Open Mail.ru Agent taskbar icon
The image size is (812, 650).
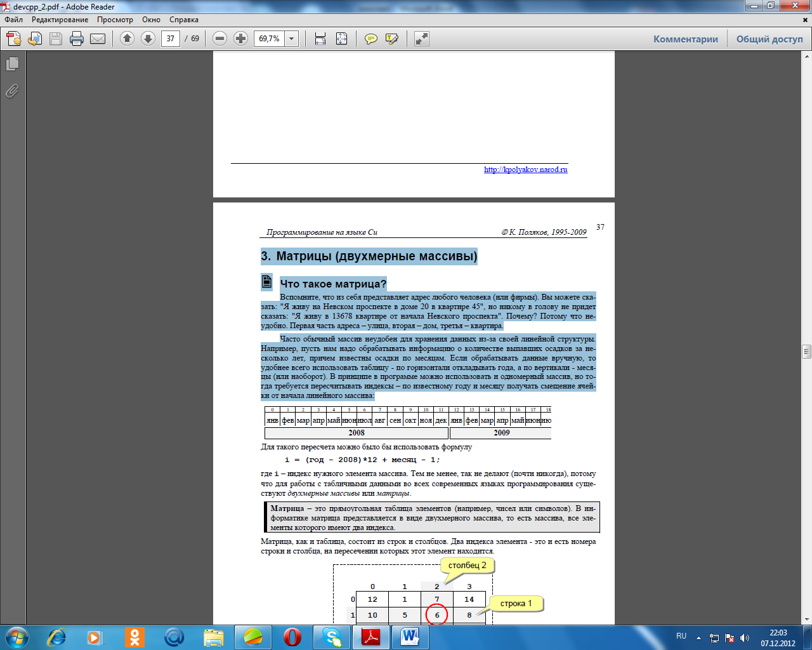pos(174,637)
